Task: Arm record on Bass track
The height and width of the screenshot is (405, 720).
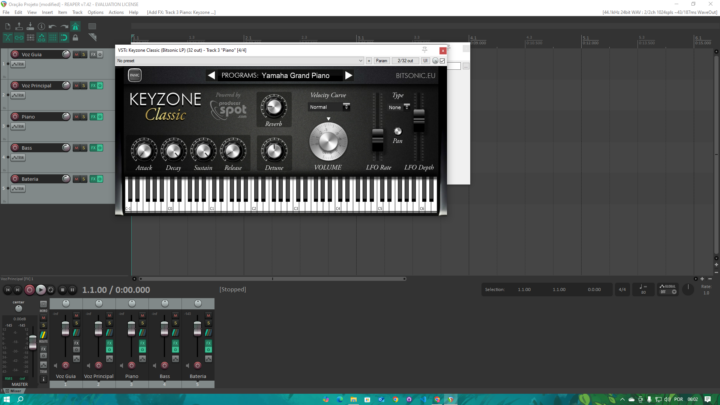Action: pyautogui.click(x=15, y=148)
